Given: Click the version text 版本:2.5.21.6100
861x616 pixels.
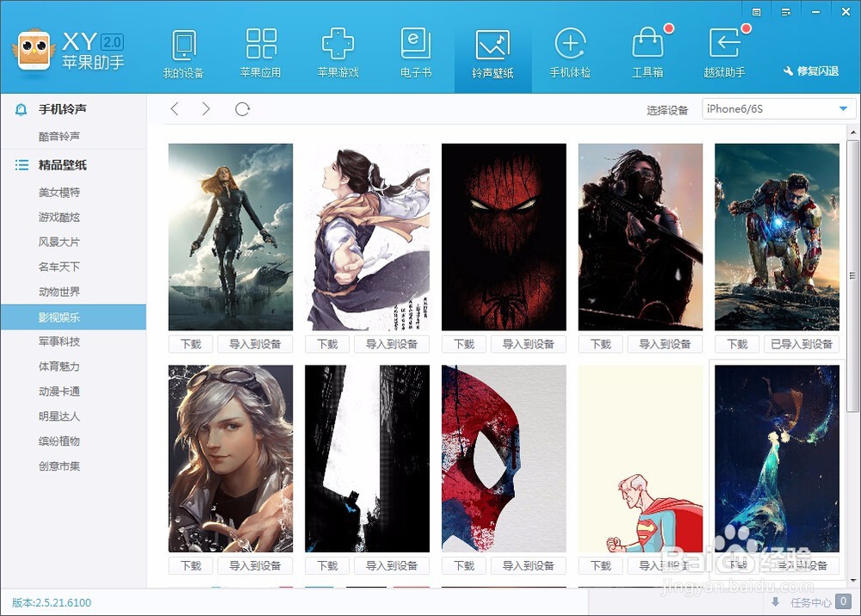Looking at the screenshot, I should tap(52, 602).
